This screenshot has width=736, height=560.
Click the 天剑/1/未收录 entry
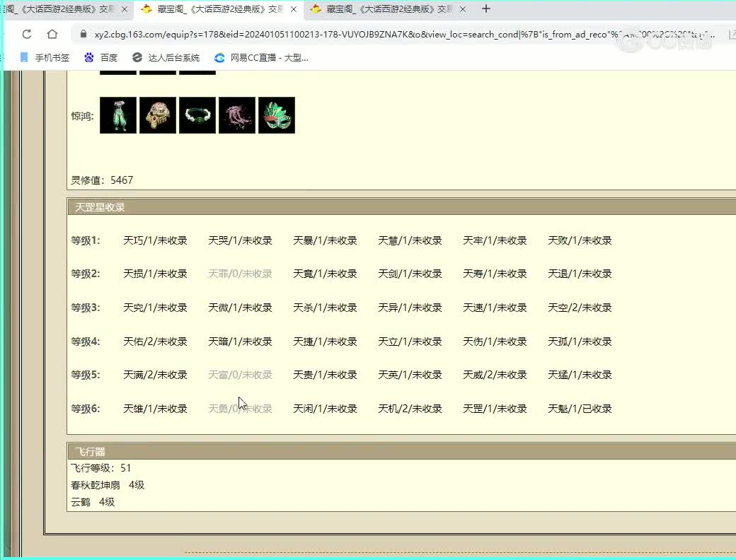coord(410,274)
